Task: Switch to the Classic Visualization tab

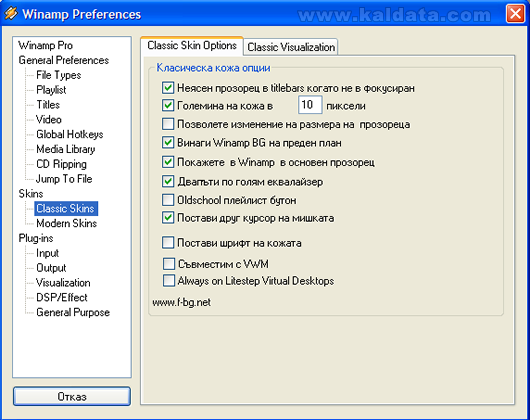Action: click(x=291, y=47)
